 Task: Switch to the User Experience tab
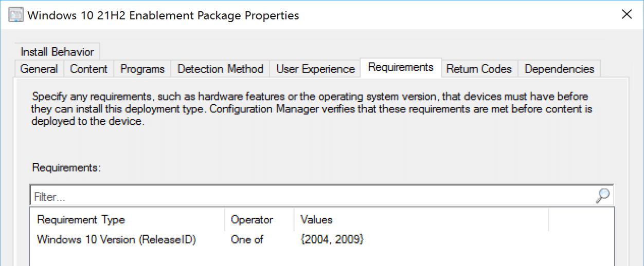(315, 69)
